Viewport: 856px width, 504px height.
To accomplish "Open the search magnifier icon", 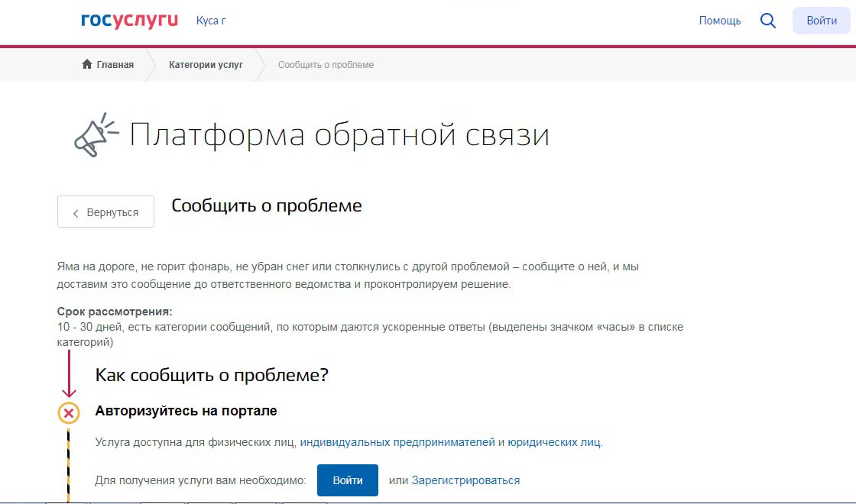I will click(767, 21).
